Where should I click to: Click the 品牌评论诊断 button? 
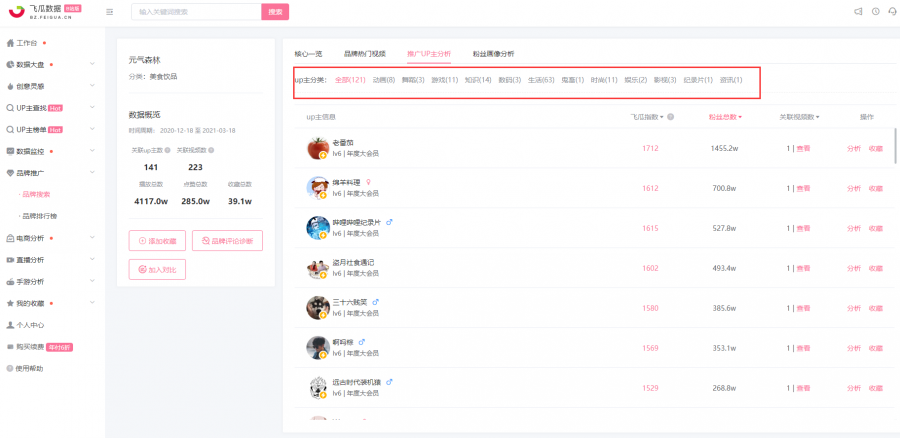[227, 241]
